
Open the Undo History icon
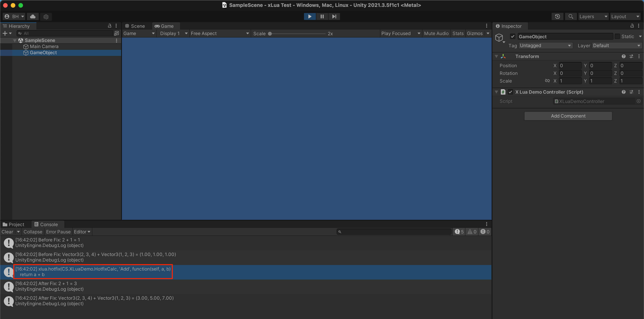click(557, 16)
